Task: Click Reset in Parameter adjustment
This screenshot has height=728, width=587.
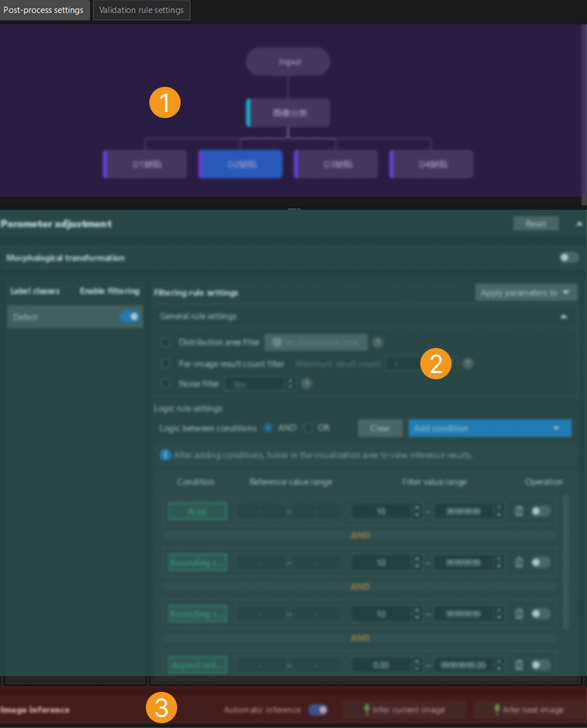Action: tap(536, 224)
